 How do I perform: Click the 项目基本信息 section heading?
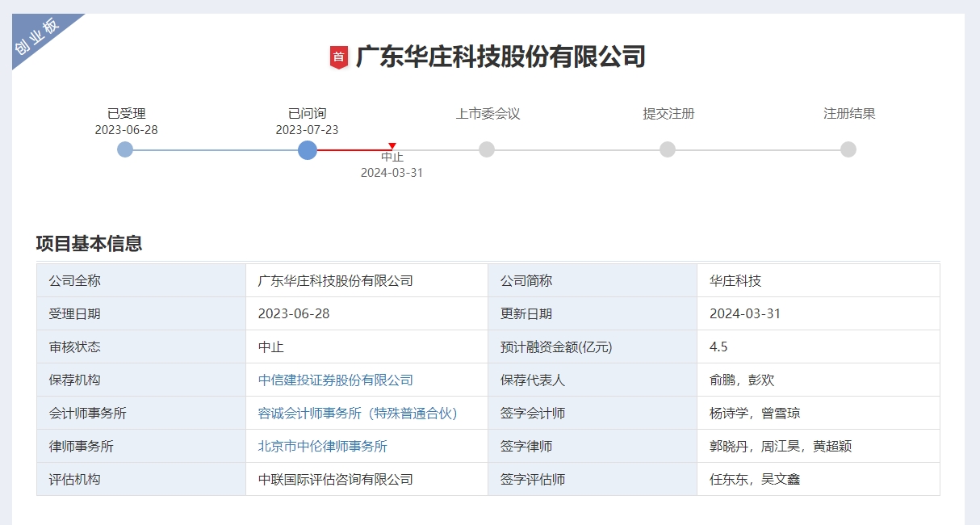[x=89, y=244]
